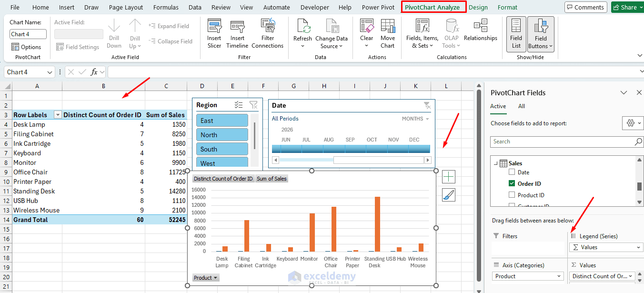Select South in Region slicer
This screenshot has height=293, width=644.
coord(222,149)
